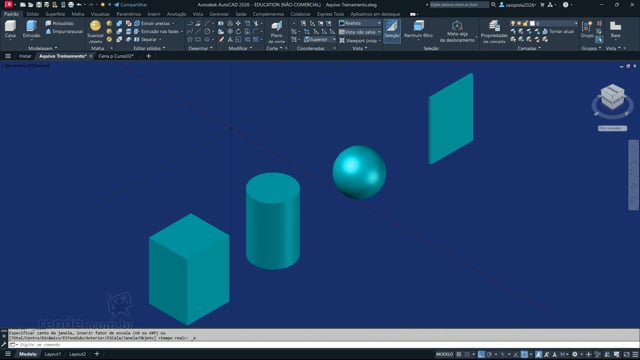640x360 pixels.
Task: Toggle the layer freeze sun icon
Action: point(519,24)
